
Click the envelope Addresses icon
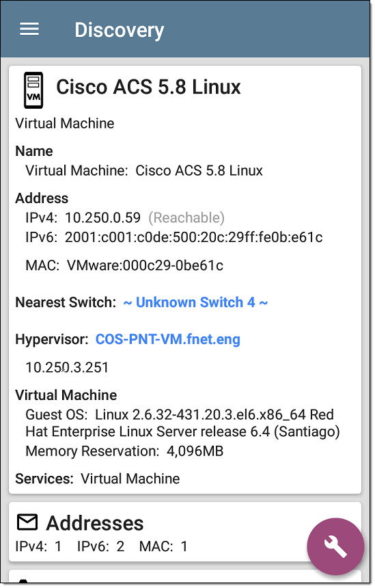[27, 522]
